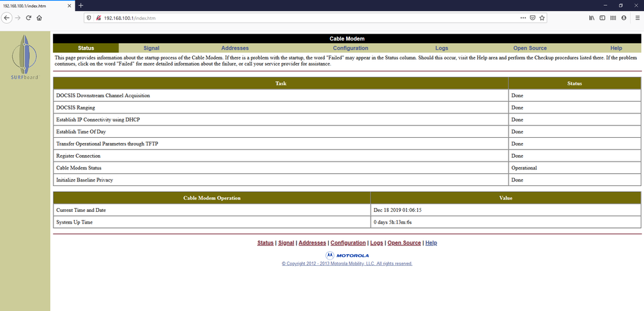This screenshot has width=644, height=311.
Task: Go back using the browser back arrow
Action: [6, 18]
